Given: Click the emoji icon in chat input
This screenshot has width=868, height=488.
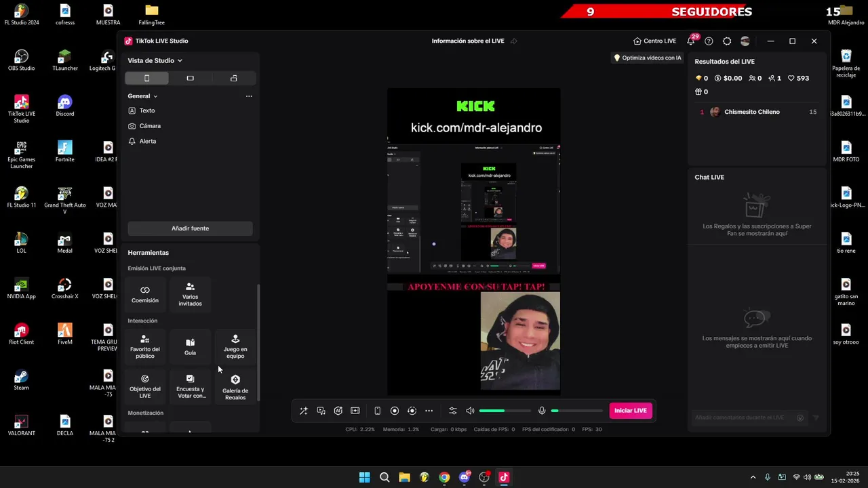Looking at the screenshot, I should click(800, 418).
